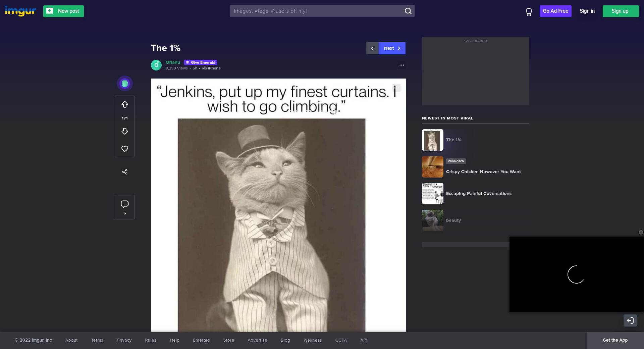The image size is (644, 349).
Task: Open the Escaping Painful Conversations thumbnail
Action: tap(433, 194)
